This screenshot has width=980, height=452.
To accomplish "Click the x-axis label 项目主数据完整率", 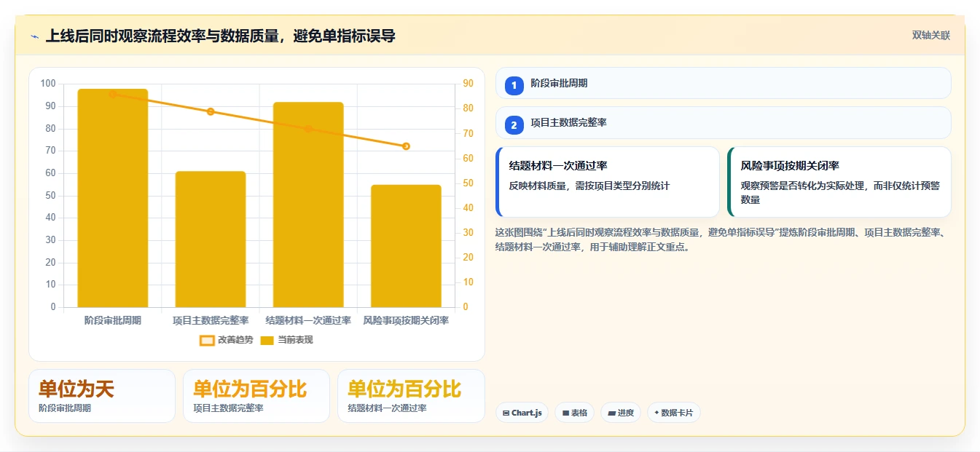I will [211, 320].
